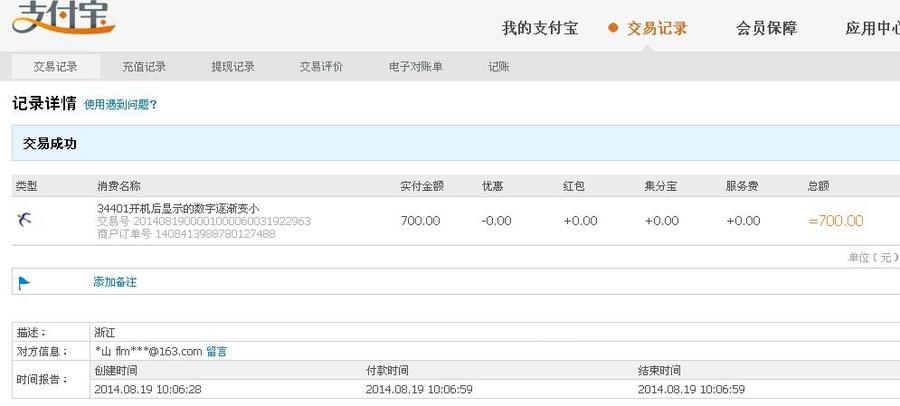The width and height of the screenshot is (900, 406).
Task: Click the 消费名称 column header
Action: tap(119, 186)
